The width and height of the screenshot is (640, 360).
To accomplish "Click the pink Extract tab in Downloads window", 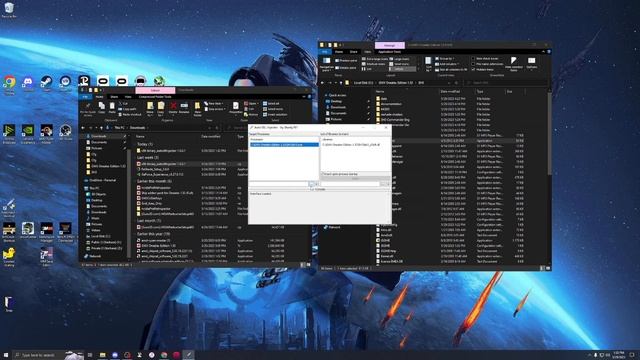I will coord(156,90).
